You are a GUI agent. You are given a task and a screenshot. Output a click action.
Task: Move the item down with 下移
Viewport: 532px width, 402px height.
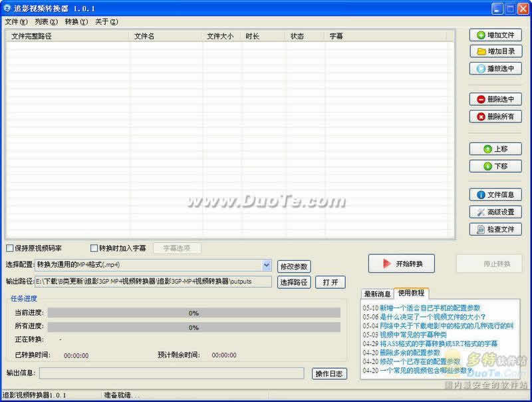point(495,166)
